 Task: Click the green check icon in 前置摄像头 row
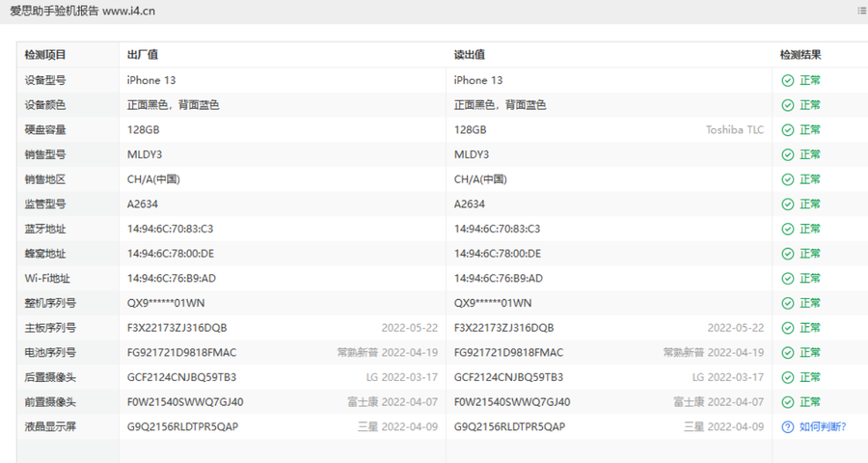click(x=788, y=402)
